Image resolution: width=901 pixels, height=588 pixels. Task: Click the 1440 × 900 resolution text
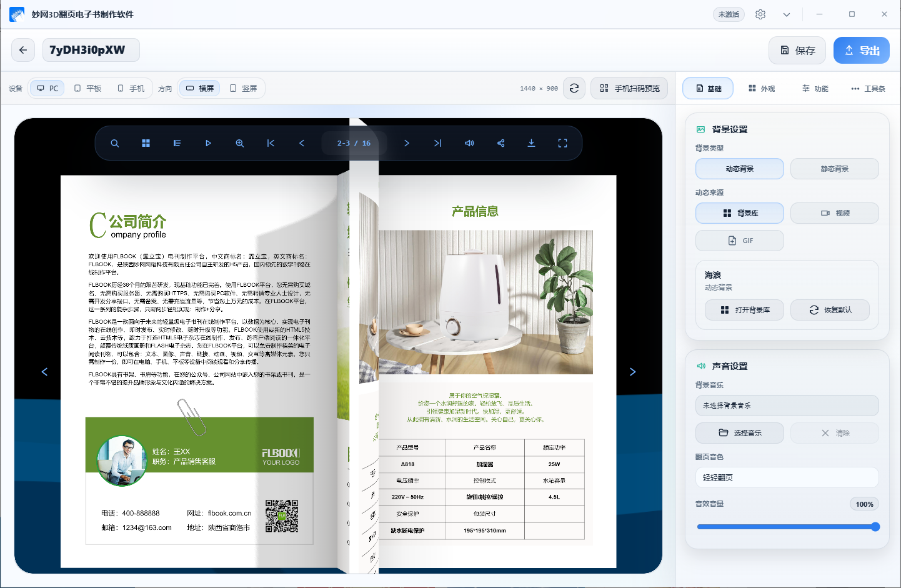point(539,89)
